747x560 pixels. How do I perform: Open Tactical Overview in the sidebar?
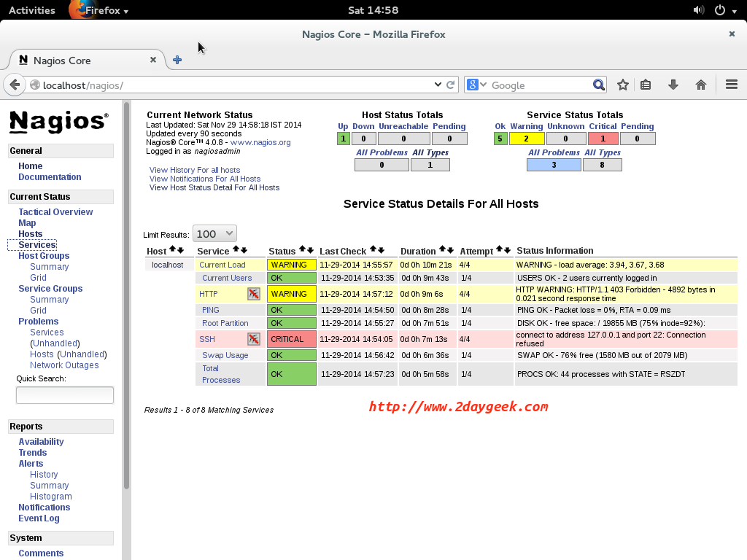pos(55,212)
